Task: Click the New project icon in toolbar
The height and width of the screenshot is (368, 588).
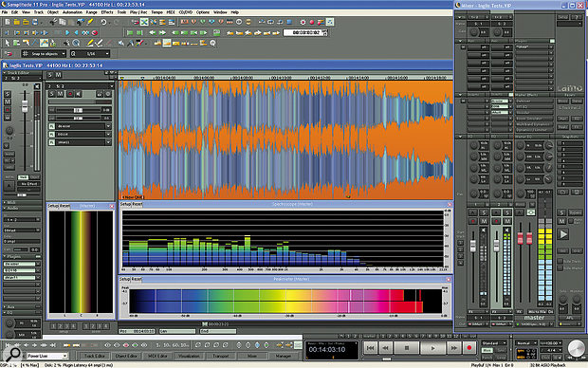Action: pyautogui.click(x=8, y=22)
